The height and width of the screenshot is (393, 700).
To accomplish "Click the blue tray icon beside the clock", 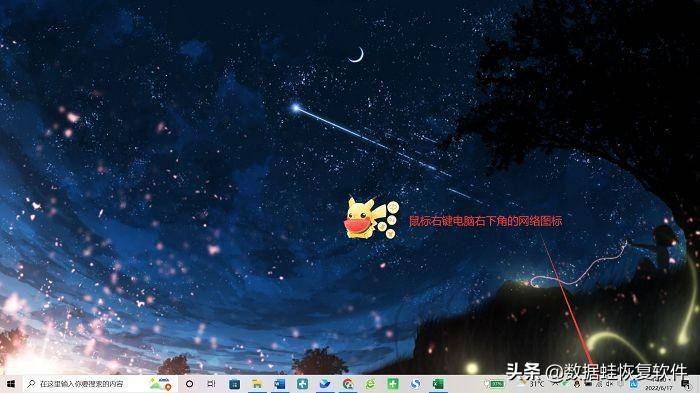I will tap(633, 384).
